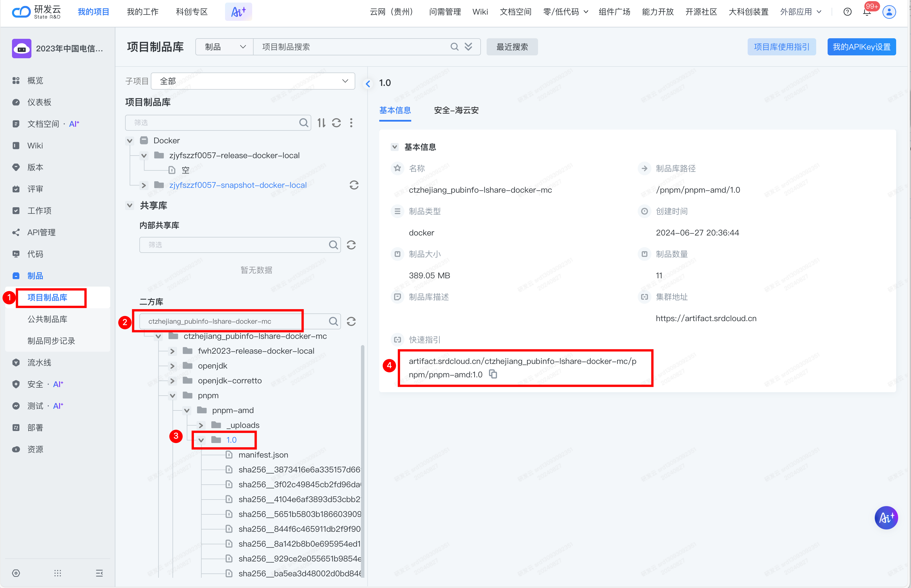This screenshot has height=588, width=911.
Task: Switch to 安全-海云安 tab
Action: click(x=456, y=110)
